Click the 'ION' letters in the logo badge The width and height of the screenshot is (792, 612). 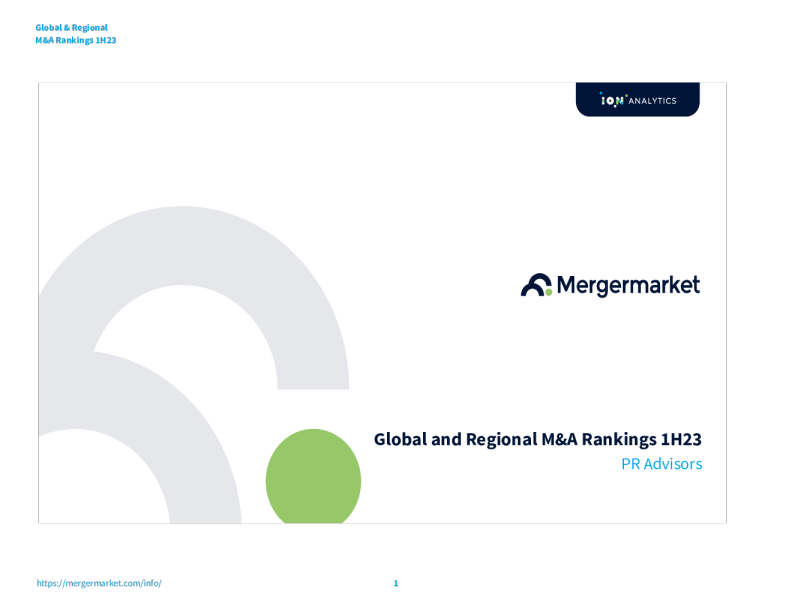click(x=611, y=100)
